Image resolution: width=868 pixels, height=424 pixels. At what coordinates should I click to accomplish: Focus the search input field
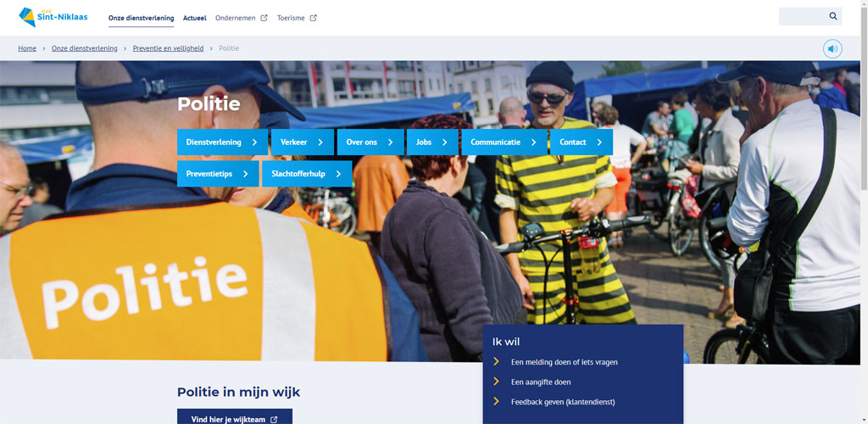click(803, 16)
